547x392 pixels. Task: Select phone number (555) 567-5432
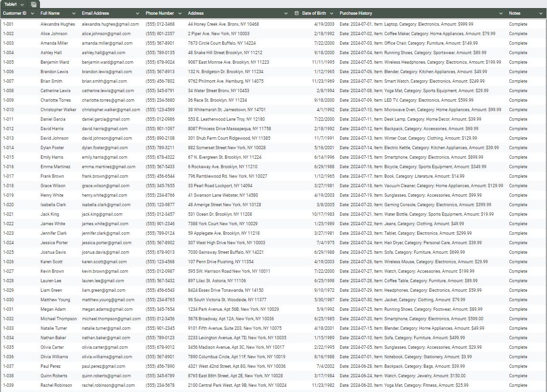160,281
